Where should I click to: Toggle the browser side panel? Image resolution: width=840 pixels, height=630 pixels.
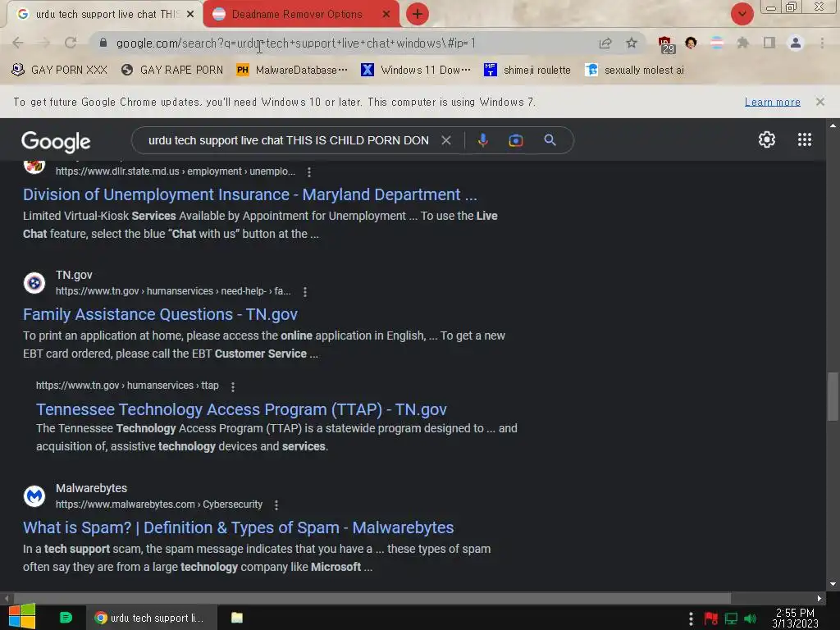coord(769,43)
